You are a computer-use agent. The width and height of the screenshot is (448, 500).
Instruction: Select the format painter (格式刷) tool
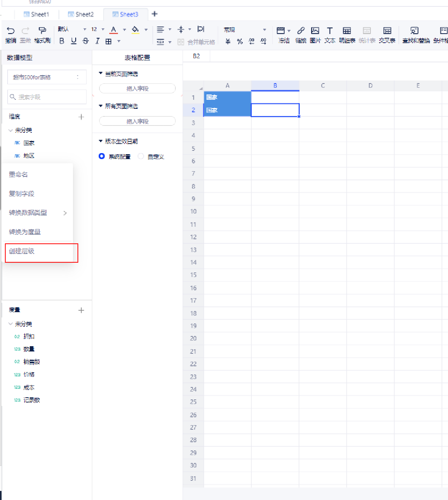click(42, 31)
